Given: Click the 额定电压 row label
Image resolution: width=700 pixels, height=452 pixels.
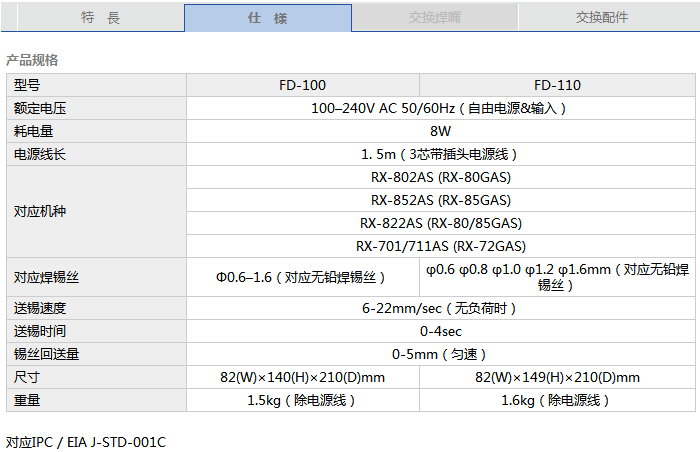Looking at the screenshot, I should pos(96,108).
